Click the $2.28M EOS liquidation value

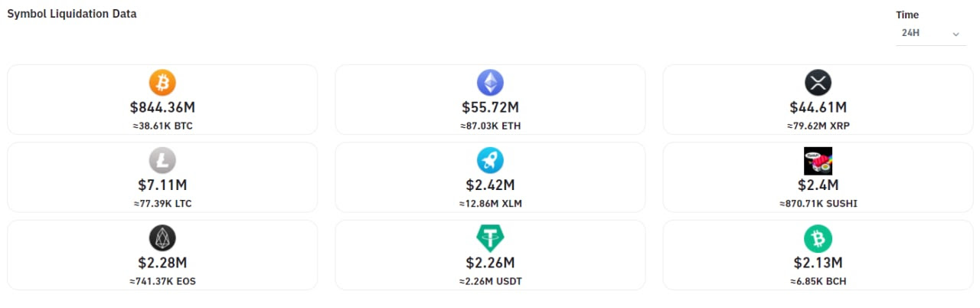click(162, 263)
